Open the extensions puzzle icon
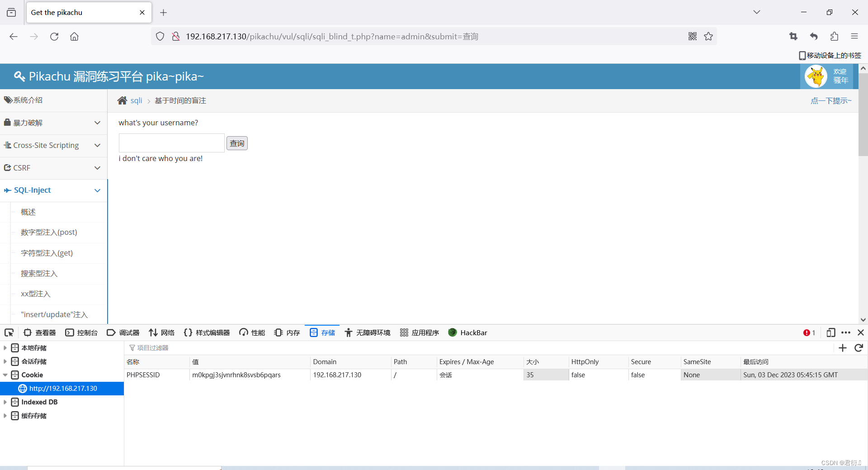Screen dimensions: 868x470 point(834,36)
